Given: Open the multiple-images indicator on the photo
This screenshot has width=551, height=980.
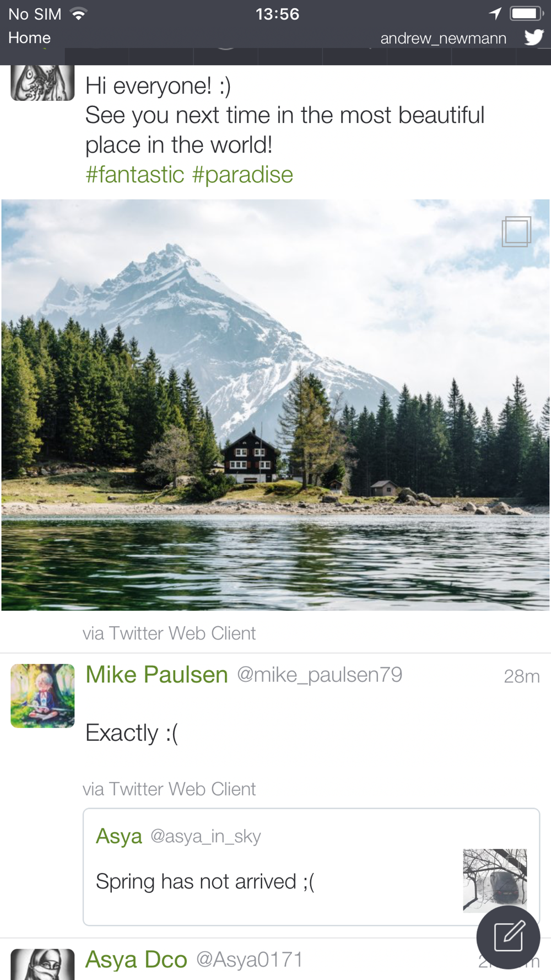Looking at the screenshot, I should click(x=516, y=231).
